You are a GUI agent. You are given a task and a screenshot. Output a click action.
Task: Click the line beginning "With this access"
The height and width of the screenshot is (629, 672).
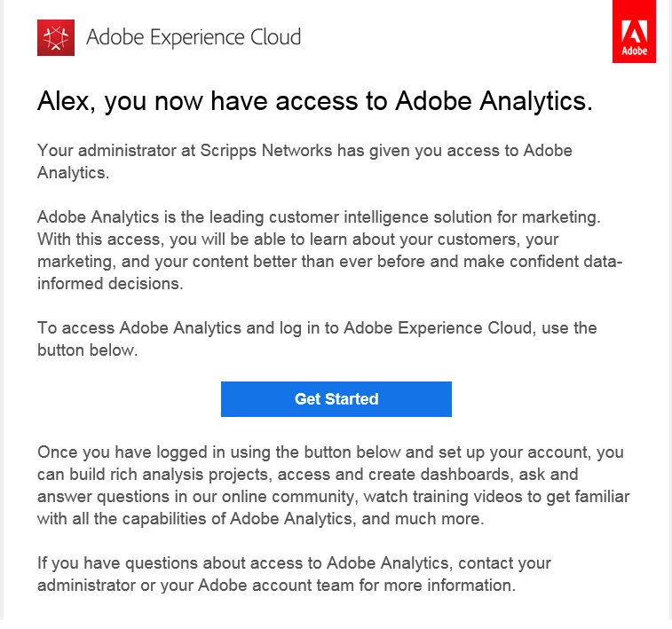[297, 240]
